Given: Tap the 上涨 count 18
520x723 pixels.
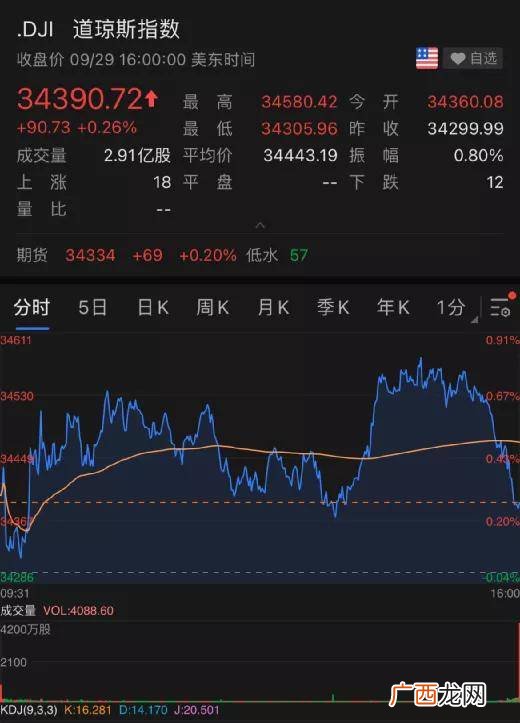Looking at the screenshot, I should 162,182.
